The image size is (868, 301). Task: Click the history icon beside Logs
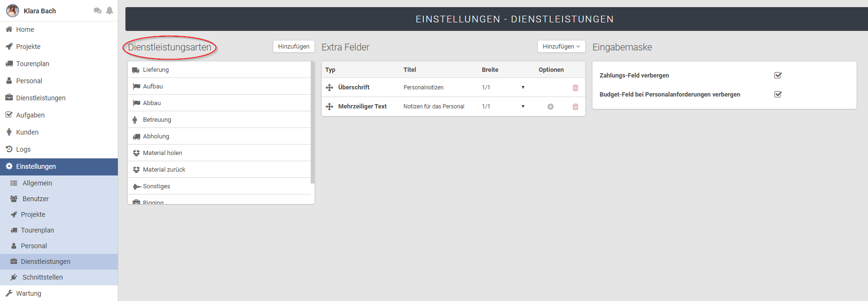pos(9,149)
